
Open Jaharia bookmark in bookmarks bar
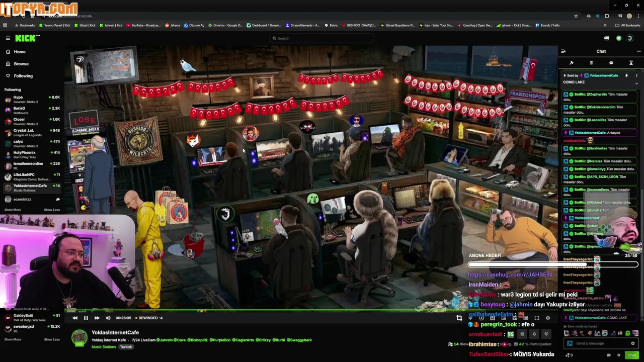tap(173, 25)
